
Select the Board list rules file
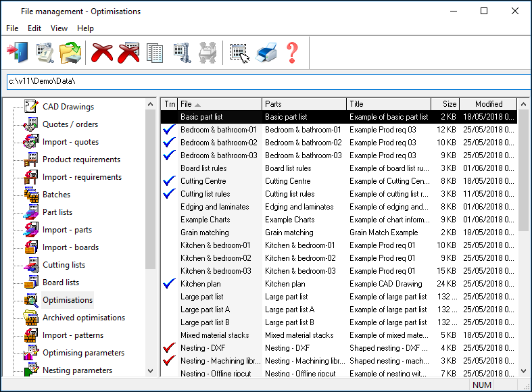(203, 168)
